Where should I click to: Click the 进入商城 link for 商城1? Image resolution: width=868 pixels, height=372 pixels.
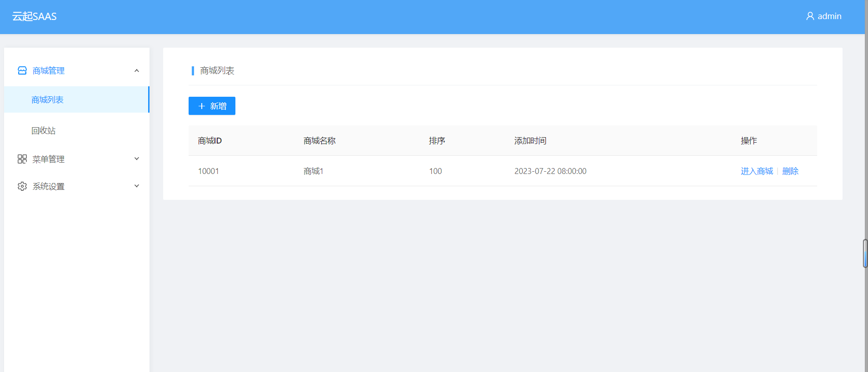(x=757, y=171)
